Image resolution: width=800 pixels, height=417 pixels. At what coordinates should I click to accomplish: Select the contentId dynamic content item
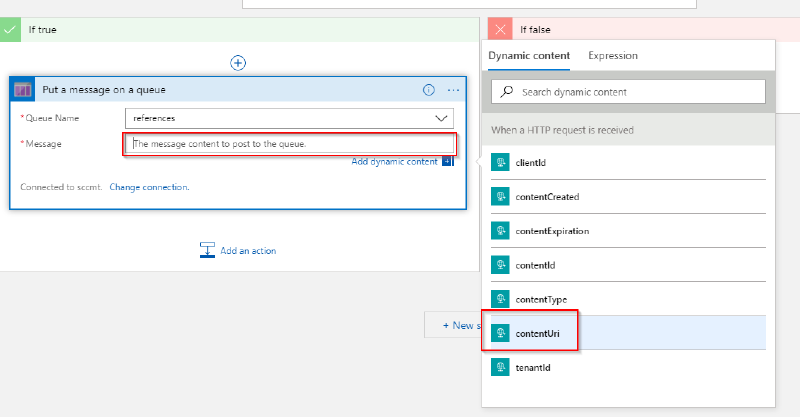pos(629,265)
